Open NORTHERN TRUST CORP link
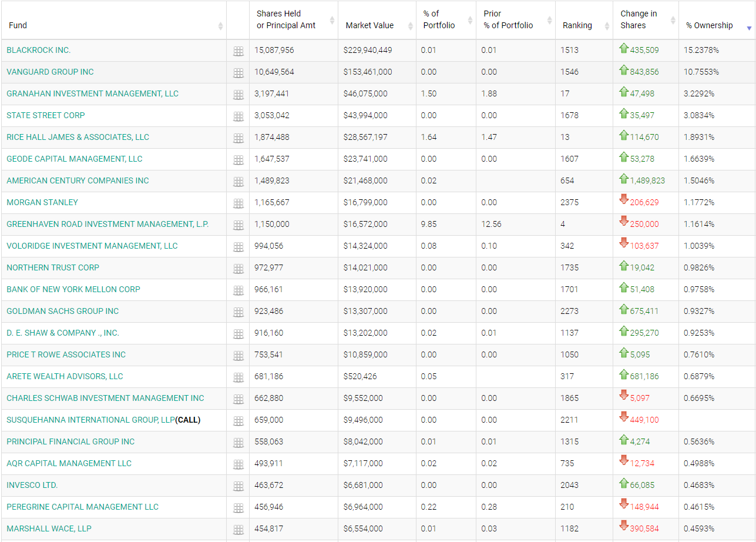This screenshot has height=542, width=756. [53, 268]
